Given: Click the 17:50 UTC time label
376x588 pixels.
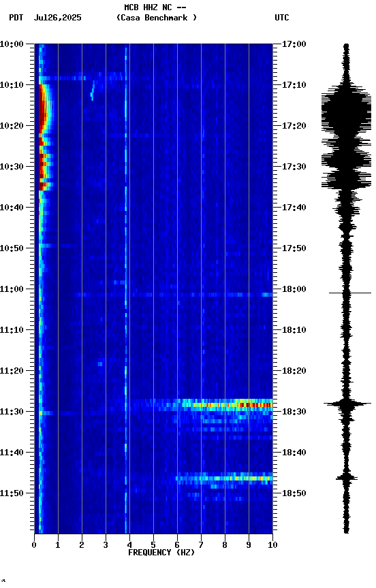Looking at the screenshot, I should tap(294, 248).
